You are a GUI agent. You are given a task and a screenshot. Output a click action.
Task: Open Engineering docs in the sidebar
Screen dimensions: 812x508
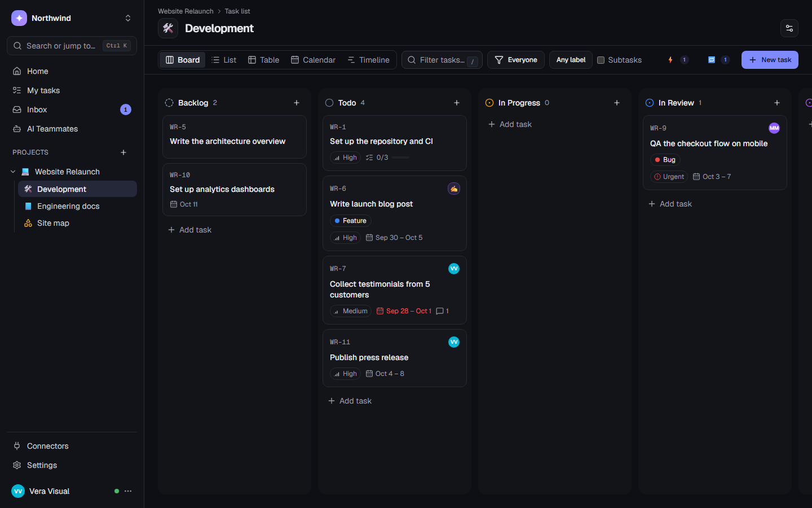pyautogui.click(x=77, y=206)
